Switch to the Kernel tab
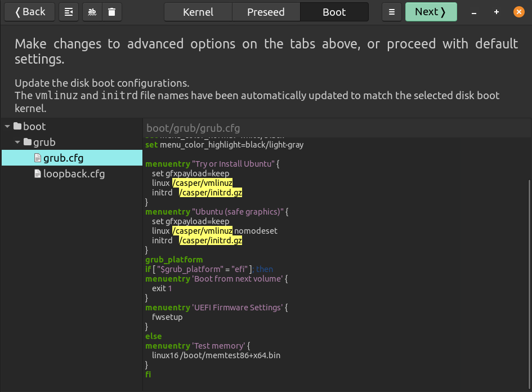Viewport: 532px width, 392px height. 198,12
